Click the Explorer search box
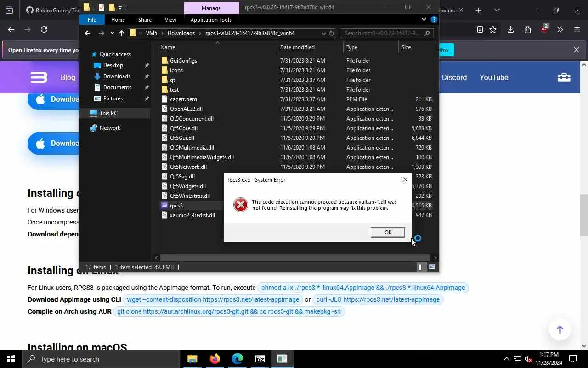The height and width of the screenshot is (368, 588). [x=388, y=33]
